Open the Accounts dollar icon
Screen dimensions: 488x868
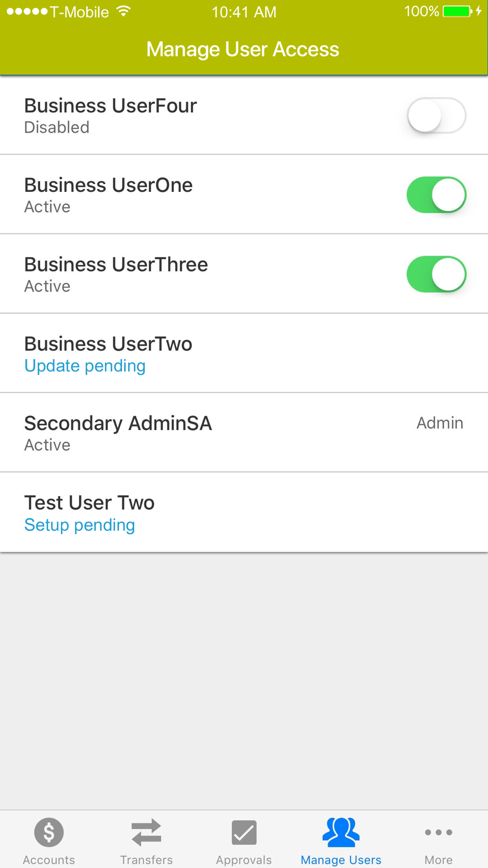point(49,832)
